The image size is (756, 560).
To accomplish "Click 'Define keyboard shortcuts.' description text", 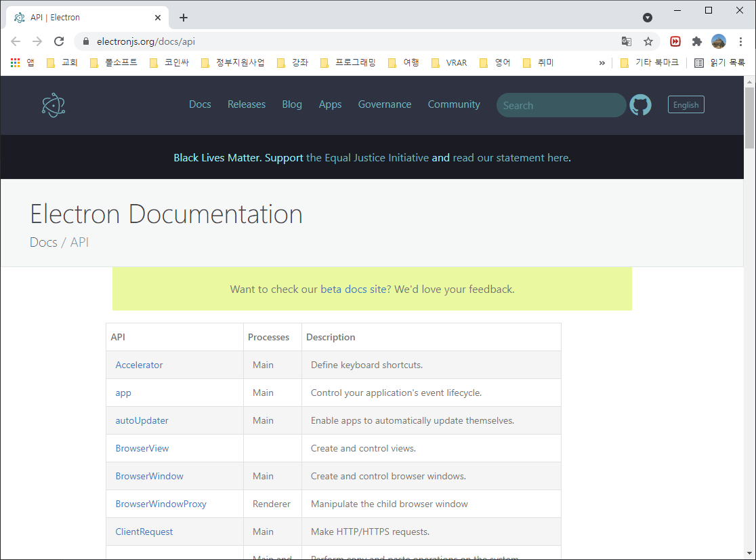I will pos(366,365).
